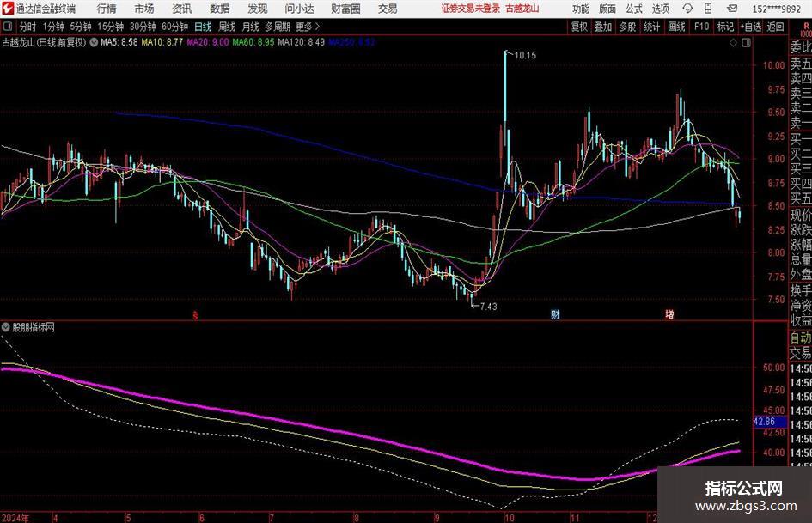Image resolution: width=812 pixels, height=523 pixels.
Task: Switch to 1分钟 period
Action: pyautogui.click(x=53, y=27)
